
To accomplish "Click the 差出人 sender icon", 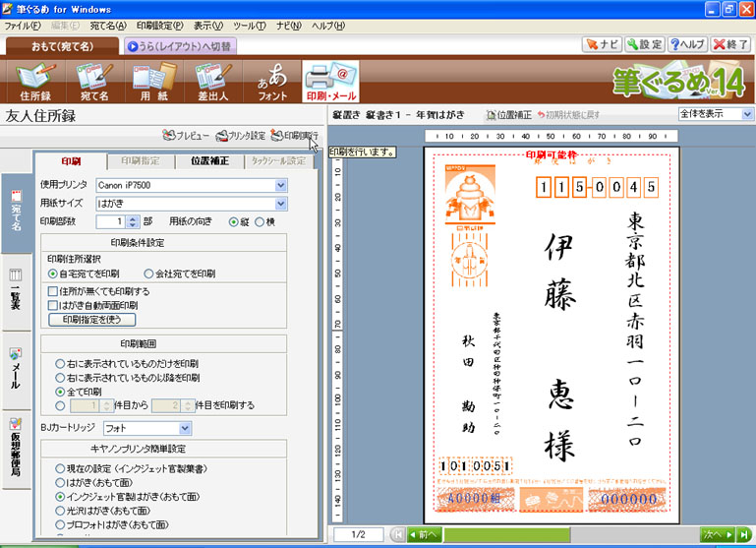I will coord(212,82).
